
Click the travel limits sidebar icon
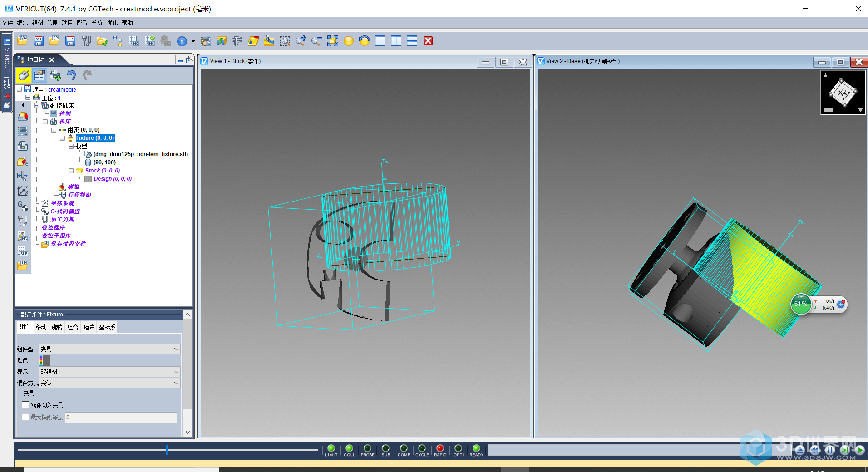pyautogui.click(x=23, y=176)
